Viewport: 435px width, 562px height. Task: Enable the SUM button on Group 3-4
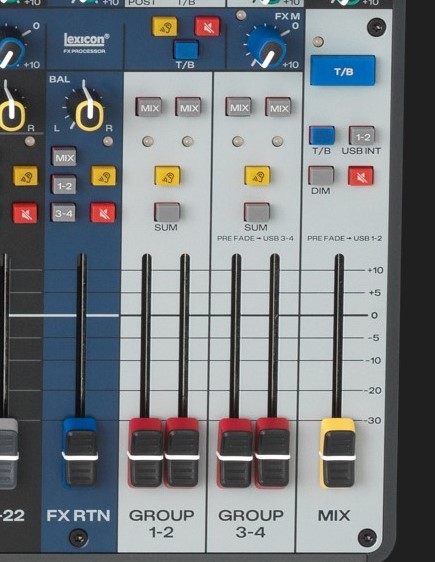[x=257, y=212]
